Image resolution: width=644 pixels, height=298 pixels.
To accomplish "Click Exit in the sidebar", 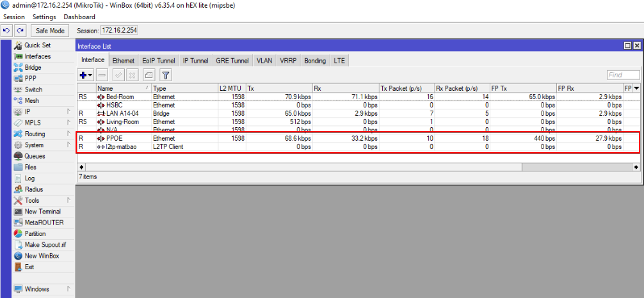I will 29,267.
